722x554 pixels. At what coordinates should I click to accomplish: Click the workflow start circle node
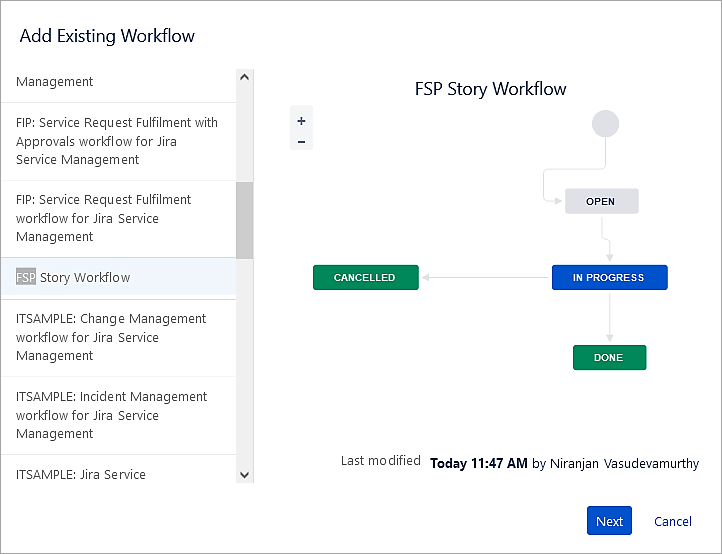(x=605, y=124)
